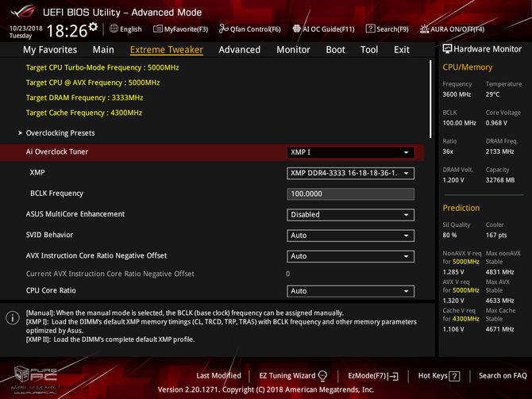This screenshot has width=532, height=399.
Task: Click the 167 pts cooler score
Action: (x=496, y=235)
